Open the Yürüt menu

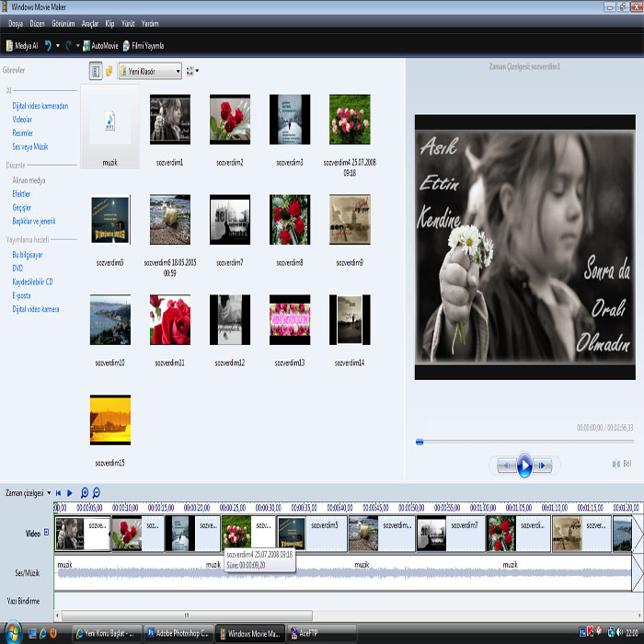click(128, 23)
